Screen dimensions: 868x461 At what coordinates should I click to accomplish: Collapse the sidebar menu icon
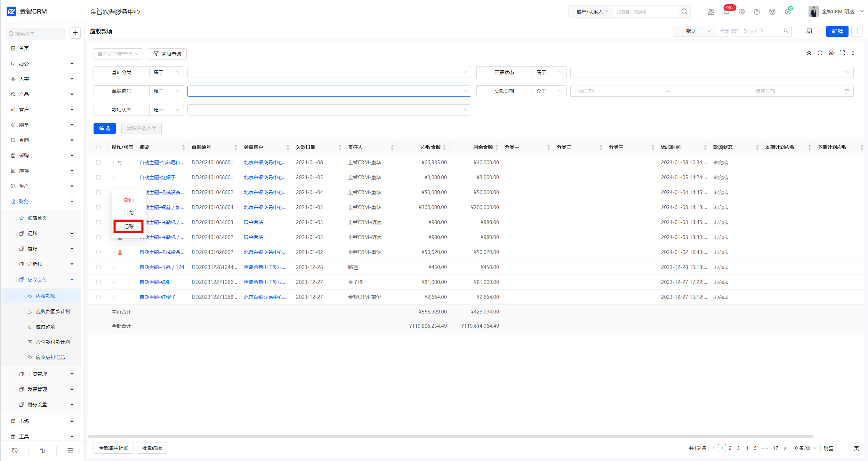70,451
